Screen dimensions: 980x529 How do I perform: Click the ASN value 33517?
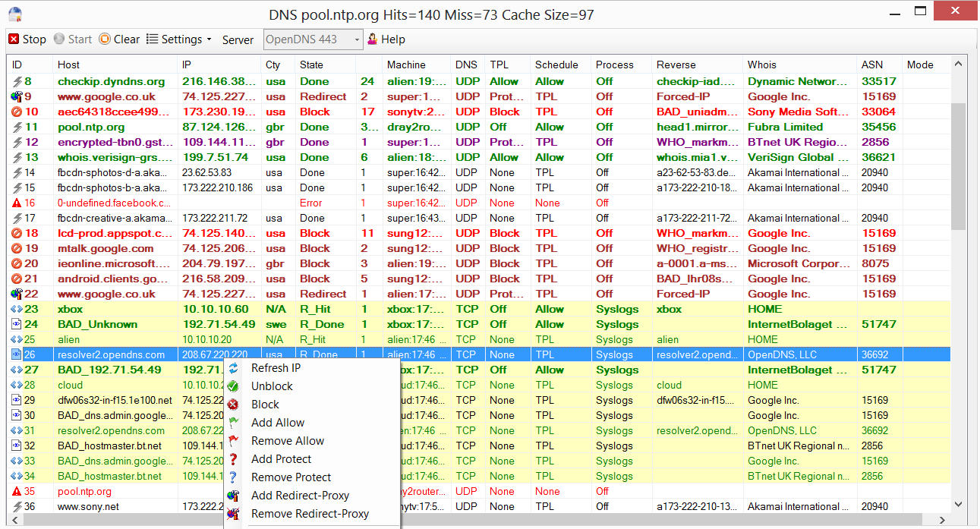(879, 81)
